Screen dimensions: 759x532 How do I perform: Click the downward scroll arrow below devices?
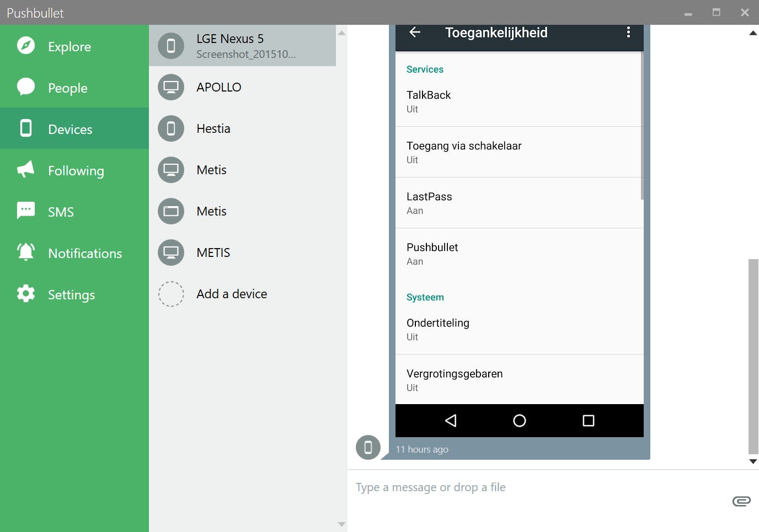pos(341,524)
